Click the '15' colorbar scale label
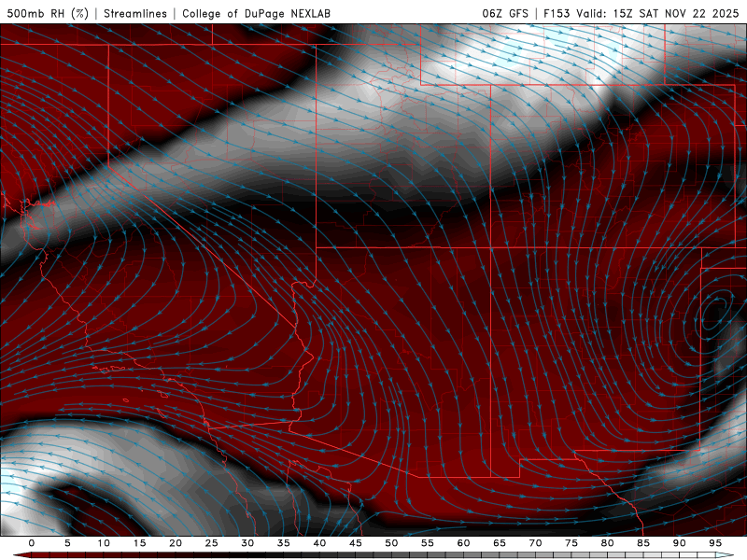The height and width of the screenshot is (560, 747). pyautogui.click(x=139, y=543)
